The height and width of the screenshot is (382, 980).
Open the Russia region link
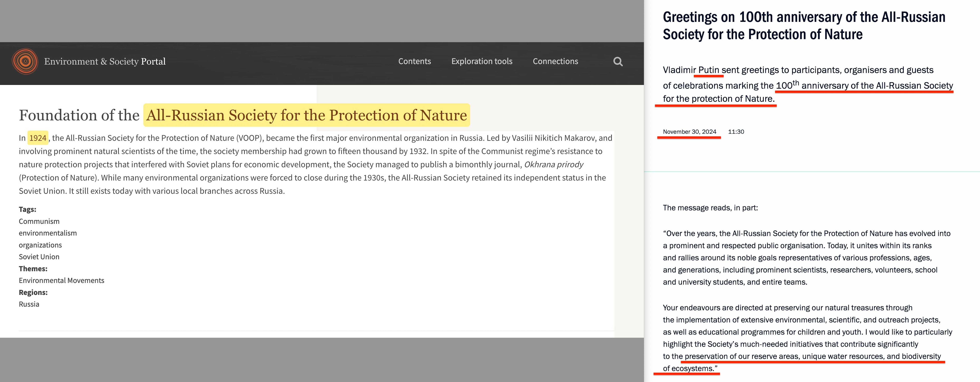[x=29, y=304]
